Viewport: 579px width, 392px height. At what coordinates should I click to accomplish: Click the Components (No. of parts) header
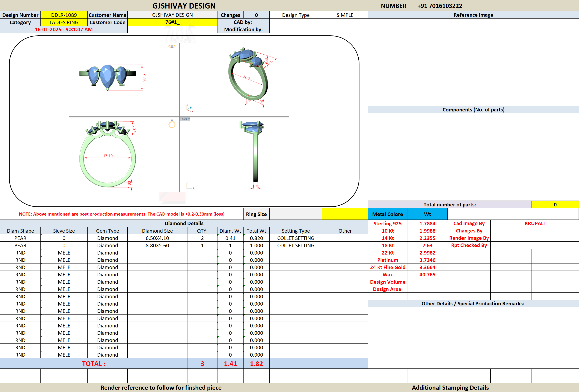(x=473, y=110)
